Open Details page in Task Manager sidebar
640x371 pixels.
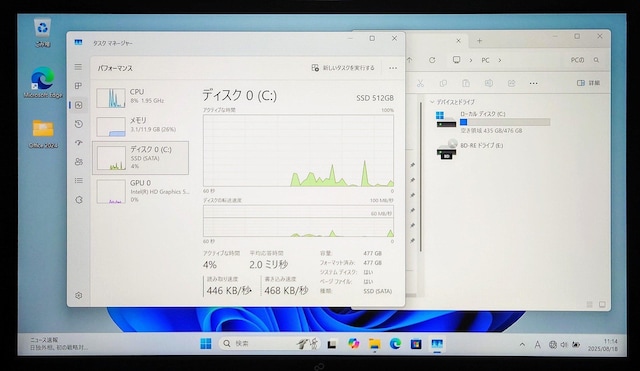79,180
